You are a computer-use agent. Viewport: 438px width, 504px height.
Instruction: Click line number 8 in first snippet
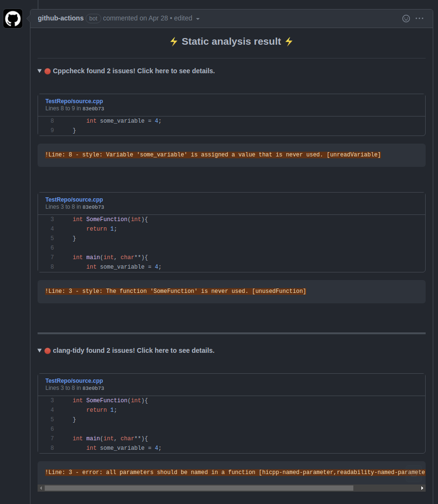[52, 121]
